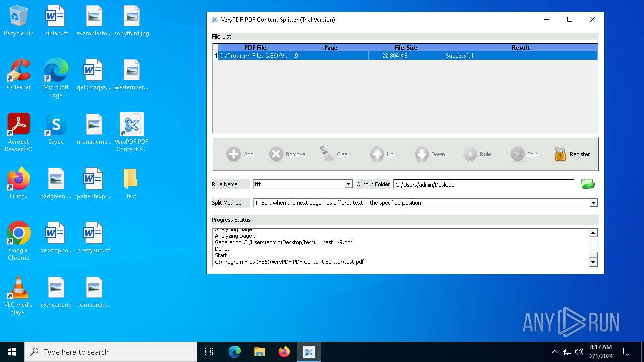The image size is (644, 362).
Task: Select the VLC media player desktop icon
Action: (19, 296)
